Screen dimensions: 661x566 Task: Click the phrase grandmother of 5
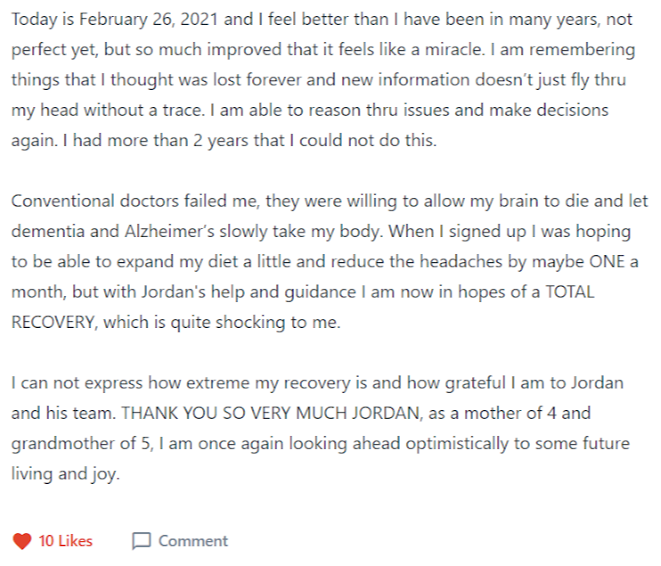tap(82, 444)
